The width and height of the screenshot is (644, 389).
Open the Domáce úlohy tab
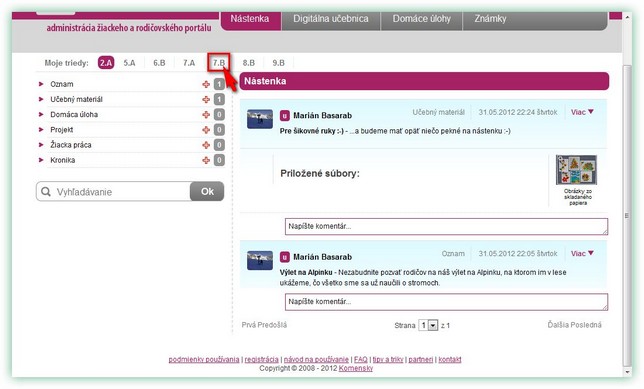pos(421,19)
